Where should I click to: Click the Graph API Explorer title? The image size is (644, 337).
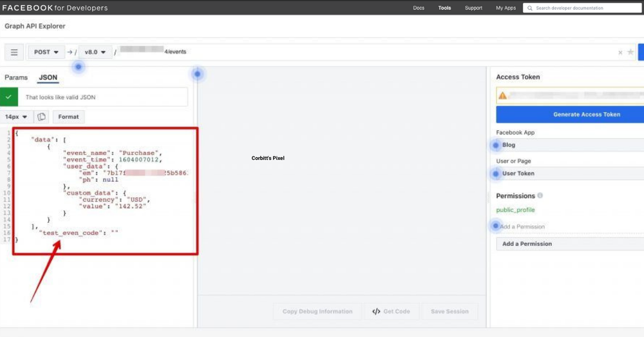click(x=35, y=26)
